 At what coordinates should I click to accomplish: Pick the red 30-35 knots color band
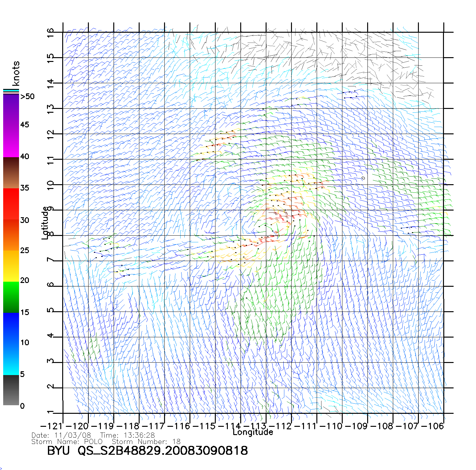tap(11, 204)
